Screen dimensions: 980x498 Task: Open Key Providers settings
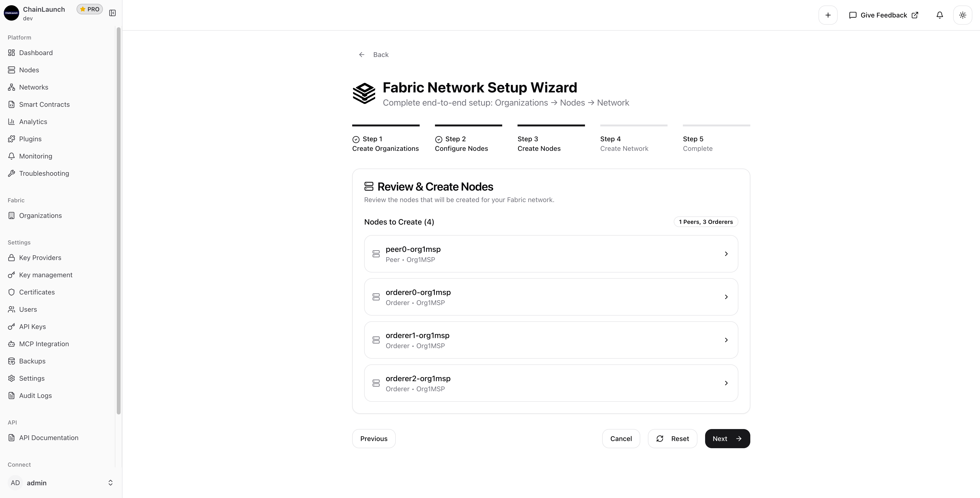click(40, 257)
